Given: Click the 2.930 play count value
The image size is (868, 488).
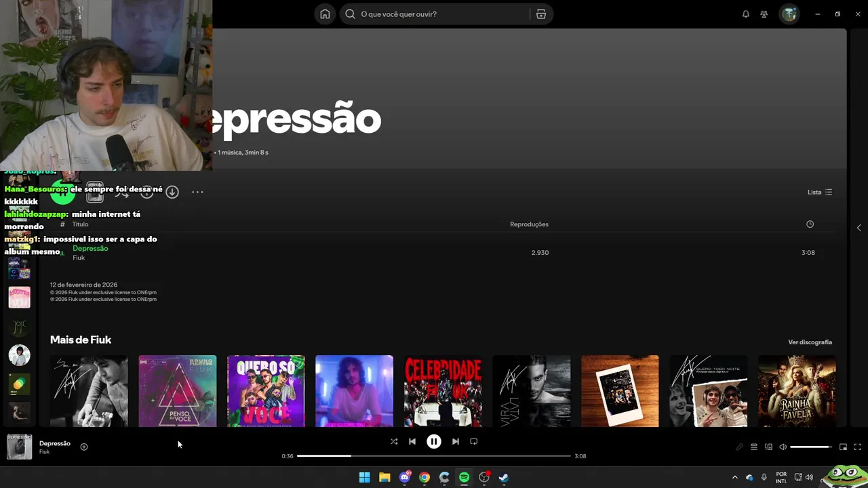Looking at the screenshot, I should 540,253.
